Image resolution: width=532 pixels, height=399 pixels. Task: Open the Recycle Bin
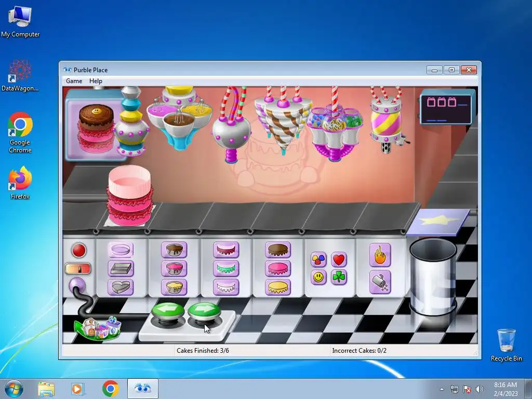tap(506, 345)
